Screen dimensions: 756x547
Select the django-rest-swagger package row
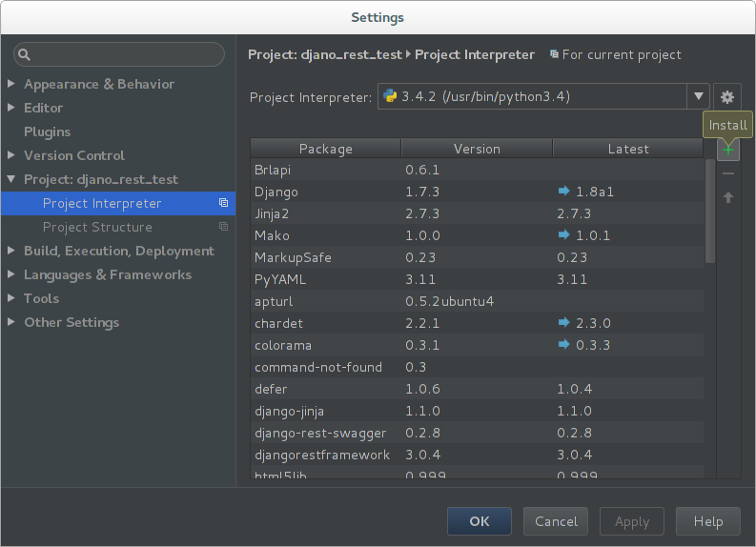pos(477,433)
